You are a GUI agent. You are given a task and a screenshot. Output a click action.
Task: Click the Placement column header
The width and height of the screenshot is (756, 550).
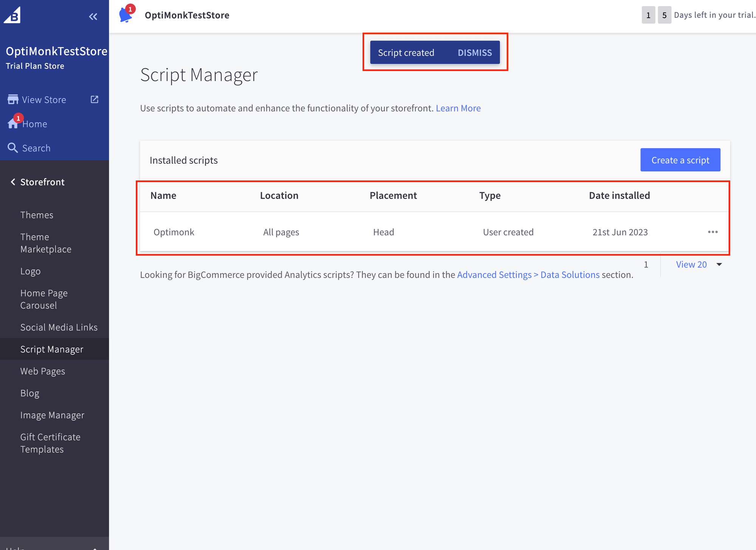click(393, 195)
